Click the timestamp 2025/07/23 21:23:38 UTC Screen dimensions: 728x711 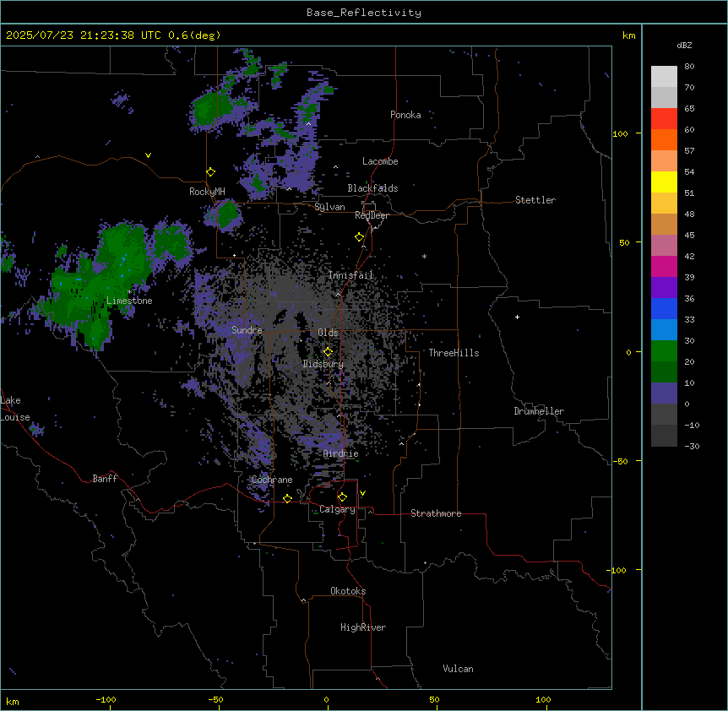point(83,35)
